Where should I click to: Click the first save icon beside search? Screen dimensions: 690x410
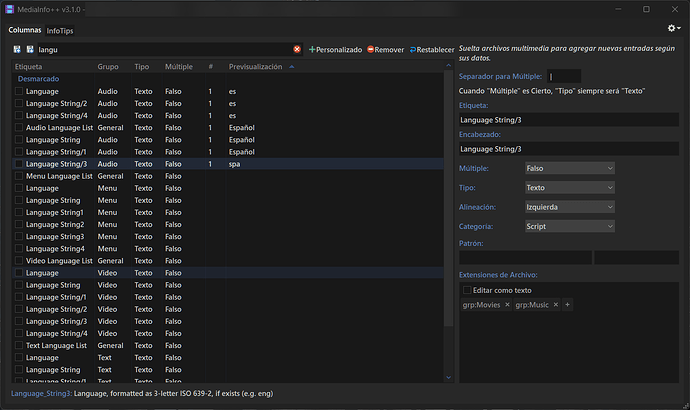tap(17, 49)
